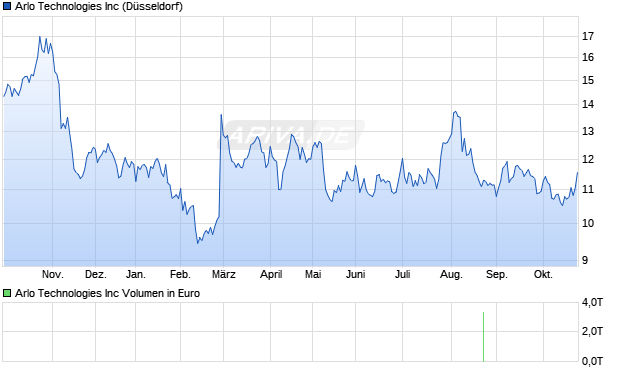
Task: Select the 'Nov.' month label
Action: (53, 274)
